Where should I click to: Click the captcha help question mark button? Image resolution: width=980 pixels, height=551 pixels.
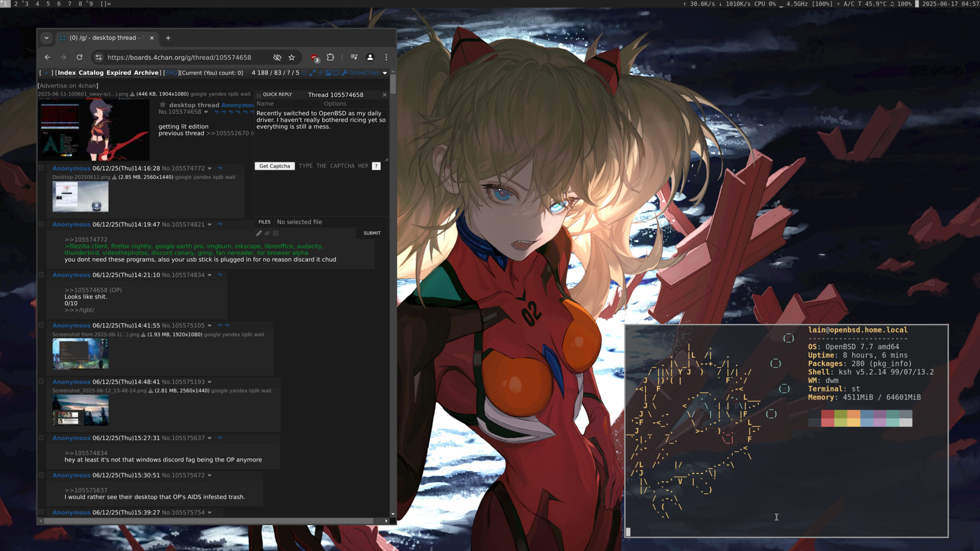(x=376, y=166)
